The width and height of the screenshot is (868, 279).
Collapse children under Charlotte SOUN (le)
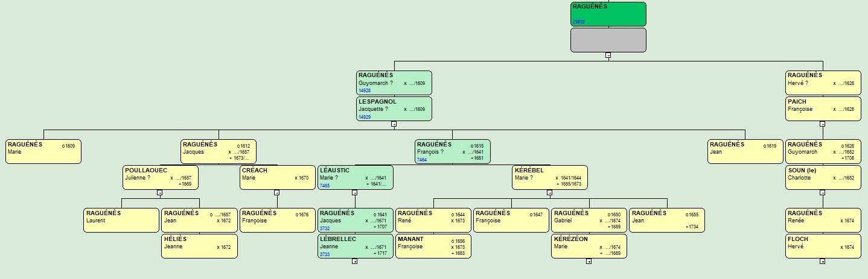822,192
